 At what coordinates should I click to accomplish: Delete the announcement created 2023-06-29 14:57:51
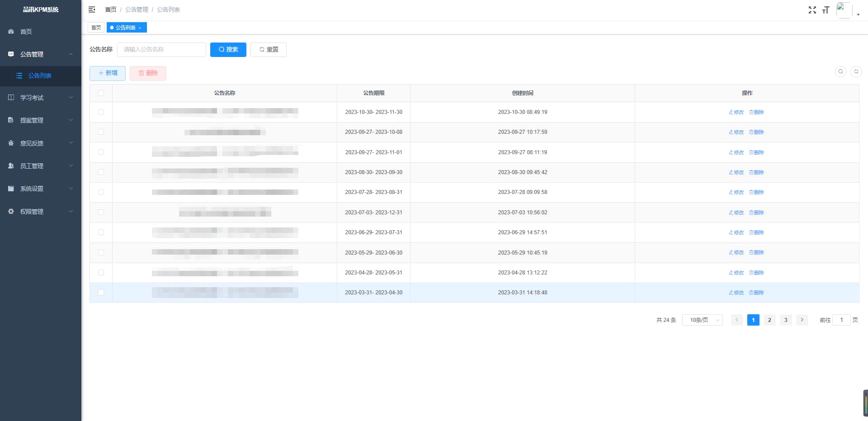click(756, 232)
